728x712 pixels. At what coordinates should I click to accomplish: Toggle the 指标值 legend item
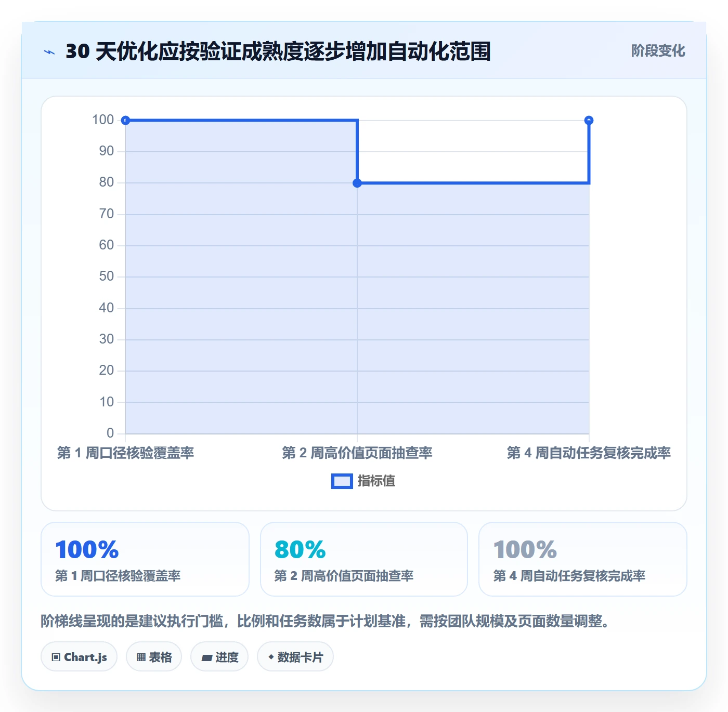click(x=363, y=481)
